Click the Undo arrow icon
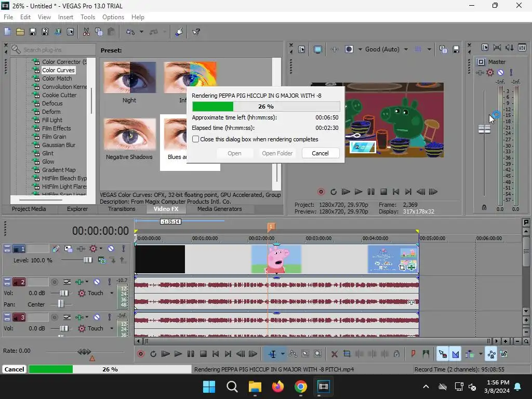 pos(130,32)
